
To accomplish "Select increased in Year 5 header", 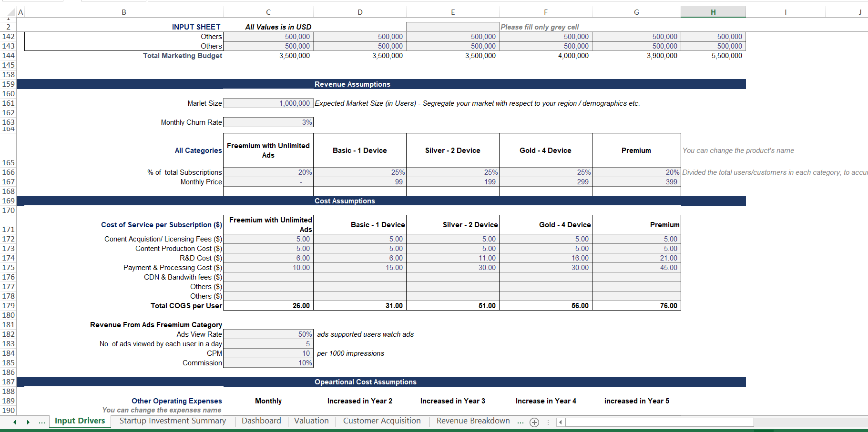I will 637,401.
